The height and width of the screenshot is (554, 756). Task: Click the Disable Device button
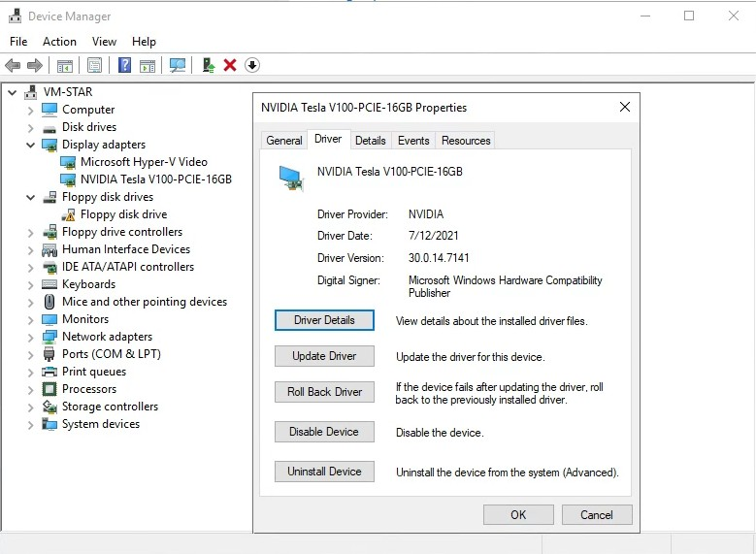coord(324,432)
